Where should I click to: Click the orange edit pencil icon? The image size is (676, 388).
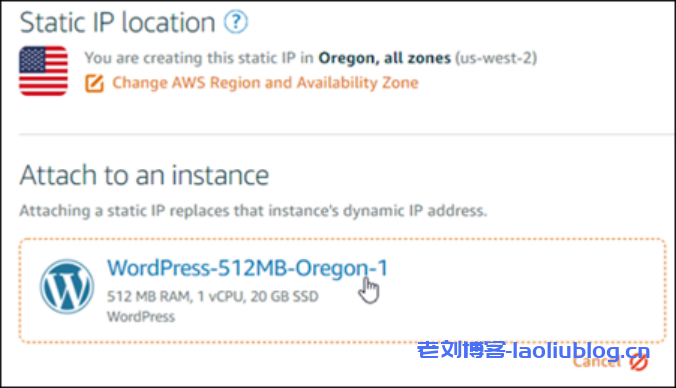(94, 83)
